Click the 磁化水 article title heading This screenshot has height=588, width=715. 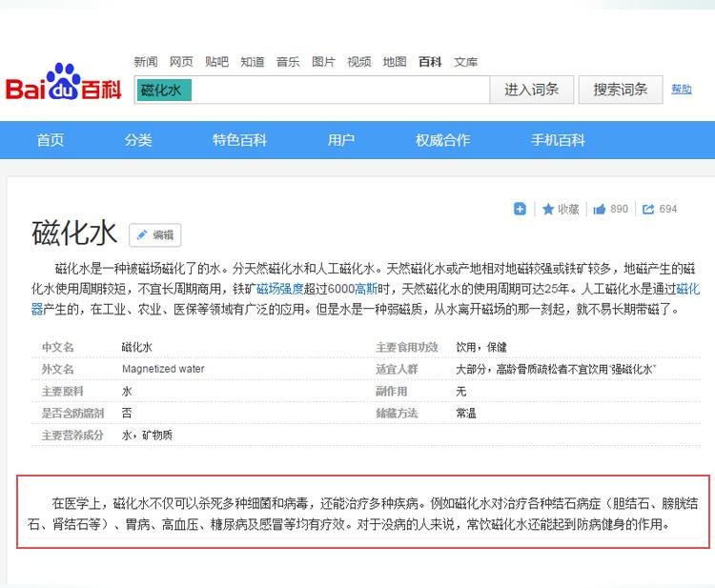coord(74,233)
